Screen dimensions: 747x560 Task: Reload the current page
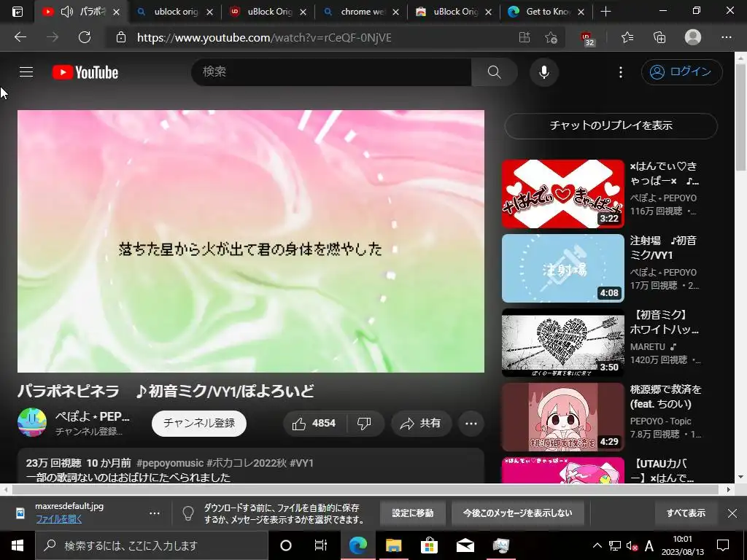tap(85, 37)
